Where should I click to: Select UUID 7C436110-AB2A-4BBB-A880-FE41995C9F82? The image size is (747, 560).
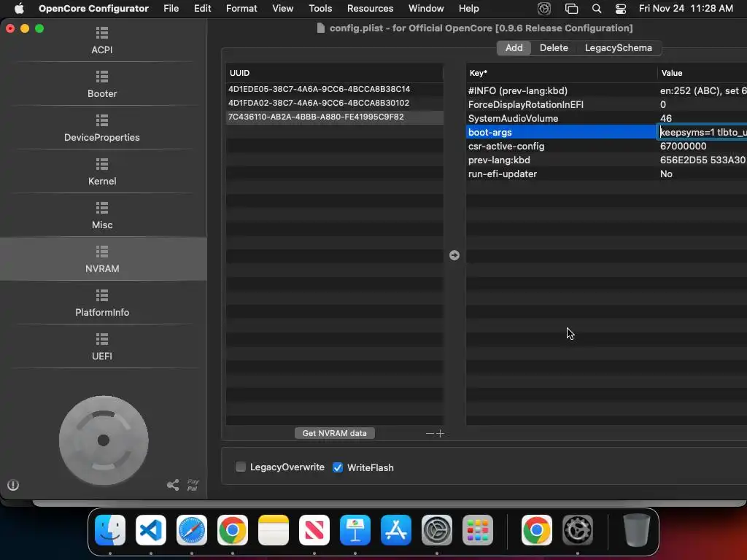[334, 117]
